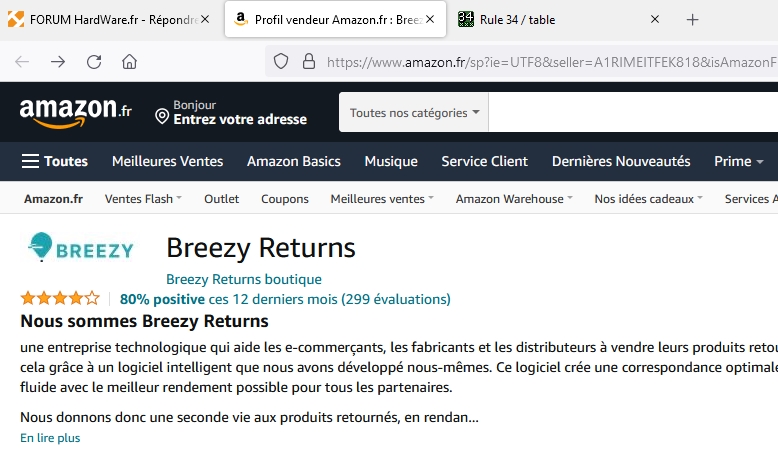Click the Breezy seller logo
Viewport: 778px width, 472px height.
(80, 247)
